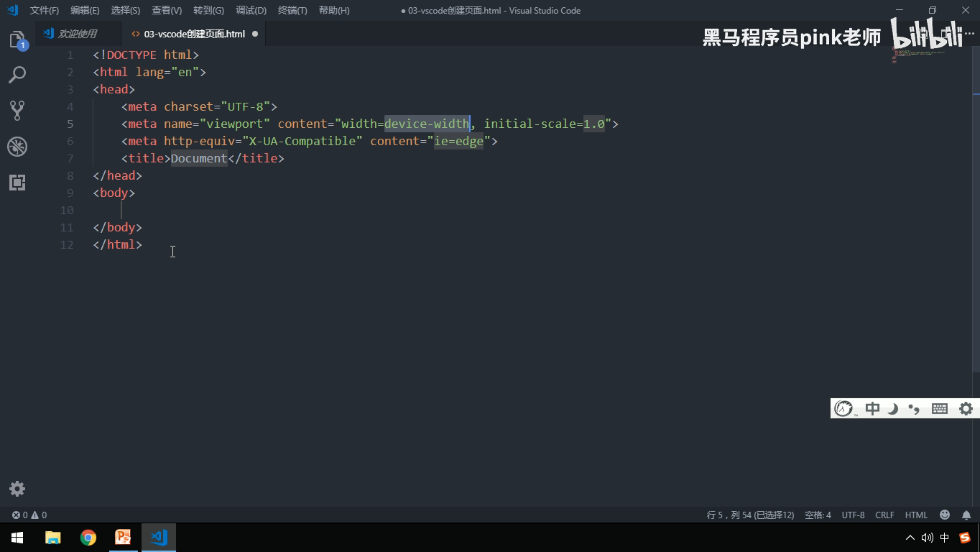Click the word Document in title tag
This screenshot has height=552, width=980.
(x=199, y=158)
